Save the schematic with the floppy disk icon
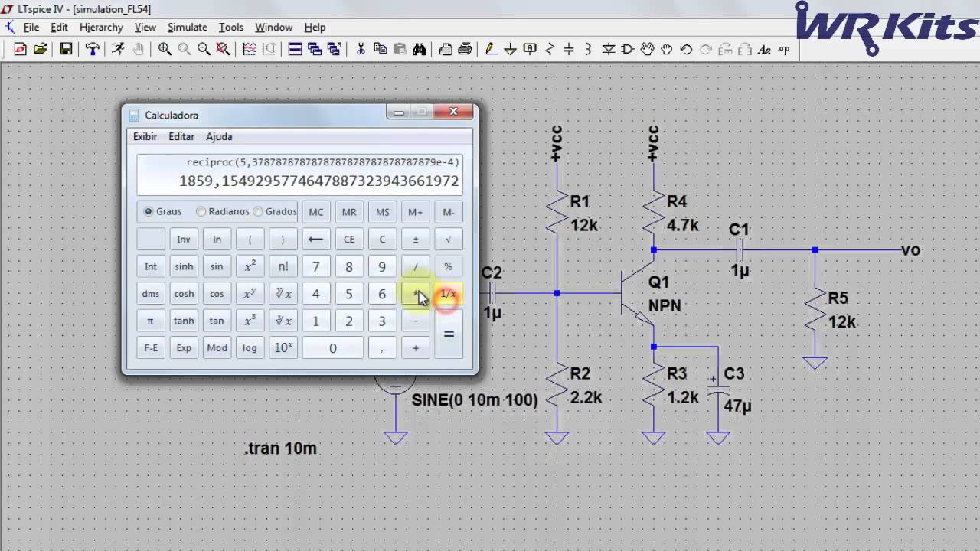Screen dimensions: 980x551 point(67,49)
